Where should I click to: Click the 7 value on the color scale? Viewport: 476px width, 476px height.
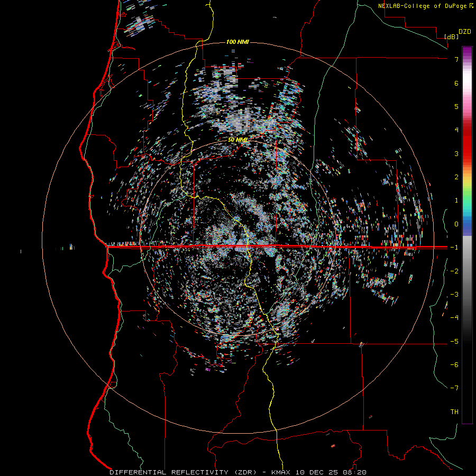(x=456, y=59)
